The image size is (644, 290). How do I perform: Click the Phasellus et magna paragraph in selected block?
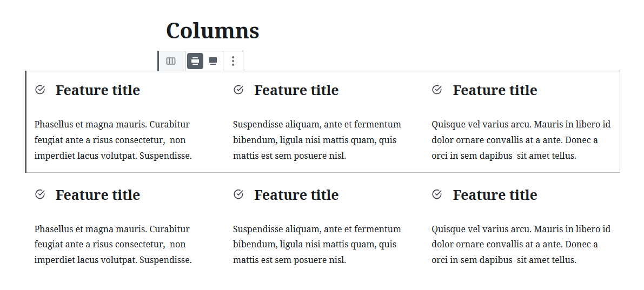(113, 140)
